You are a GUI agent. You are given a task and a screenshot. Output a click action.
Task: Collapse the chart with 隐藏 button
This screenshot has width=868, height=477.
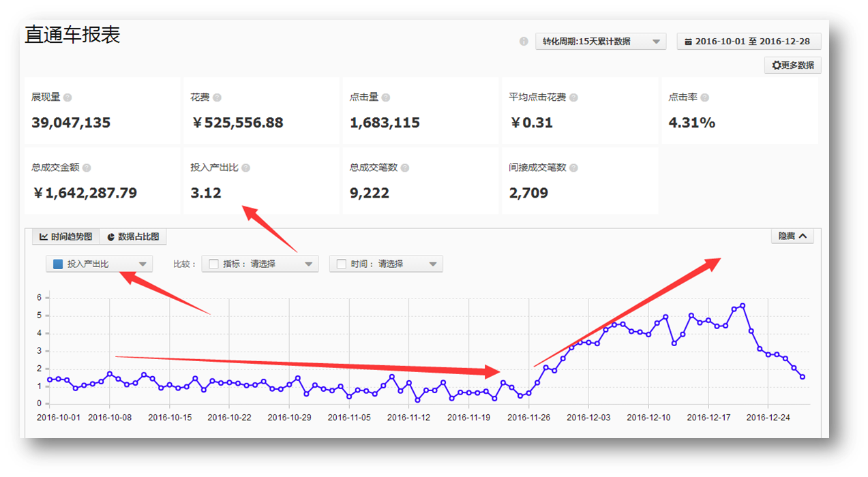point(792,236)
